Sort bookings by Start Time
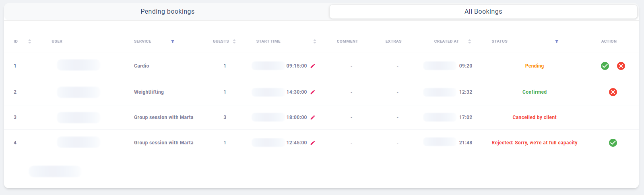644x195 pixels. click(x=315, y=41)
